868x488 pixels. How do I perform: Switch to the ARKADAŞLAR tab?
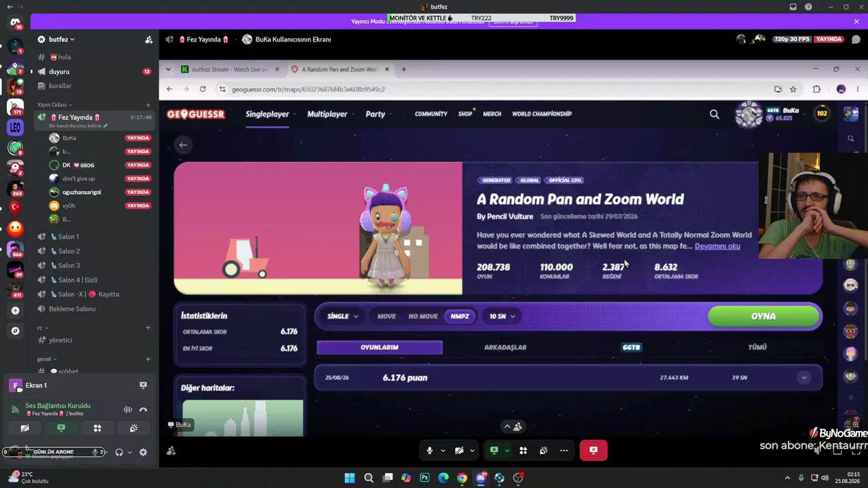(x=505, y=347)
